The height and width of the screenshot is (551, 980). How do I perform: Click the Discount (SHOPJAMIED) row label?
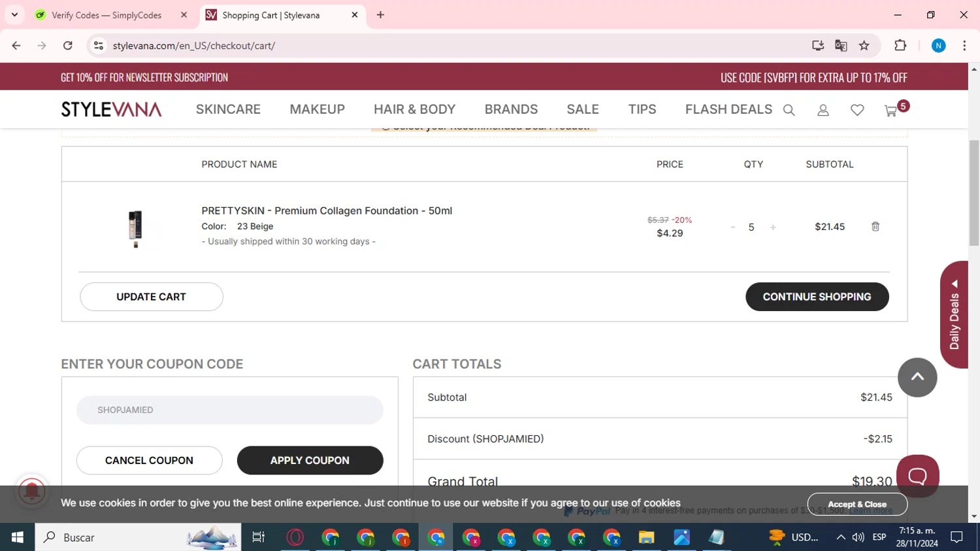(485, 439)
